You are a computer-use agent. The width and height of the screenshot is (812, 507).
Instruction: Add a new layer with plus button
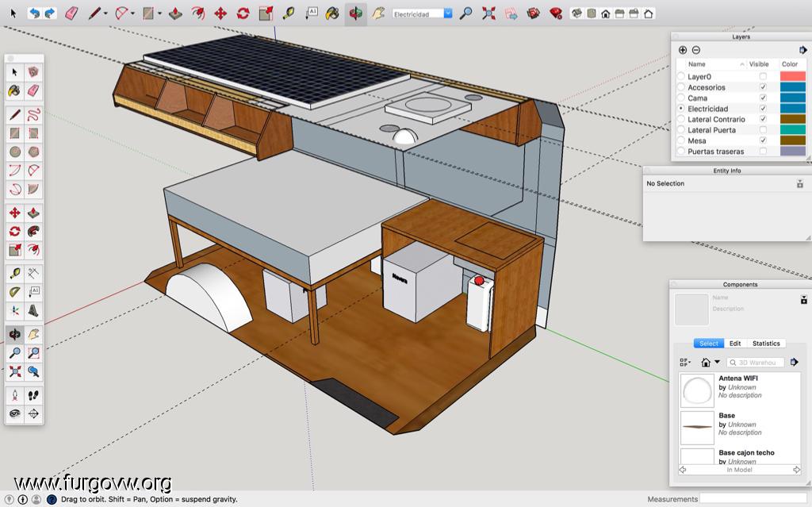(x=683, y=50)
